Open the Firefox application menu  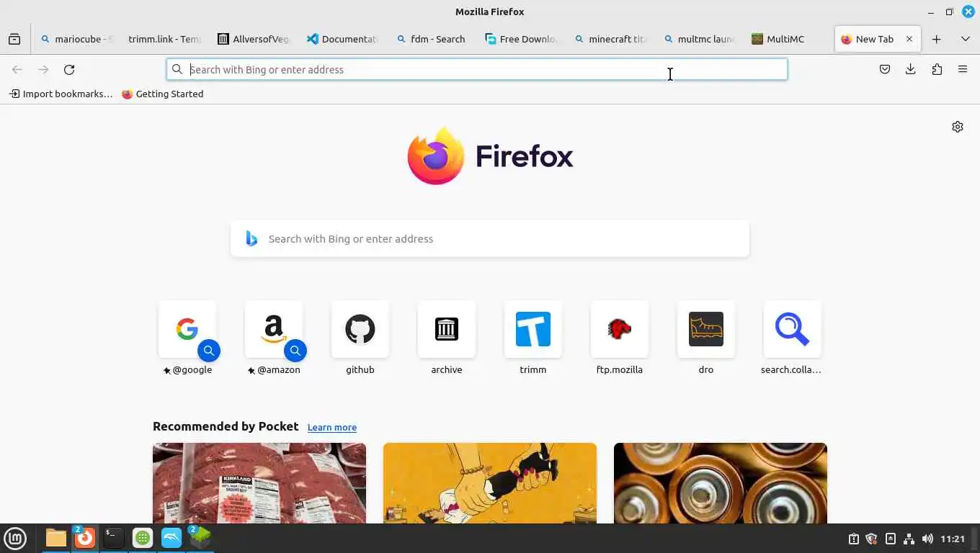(963, 70)
